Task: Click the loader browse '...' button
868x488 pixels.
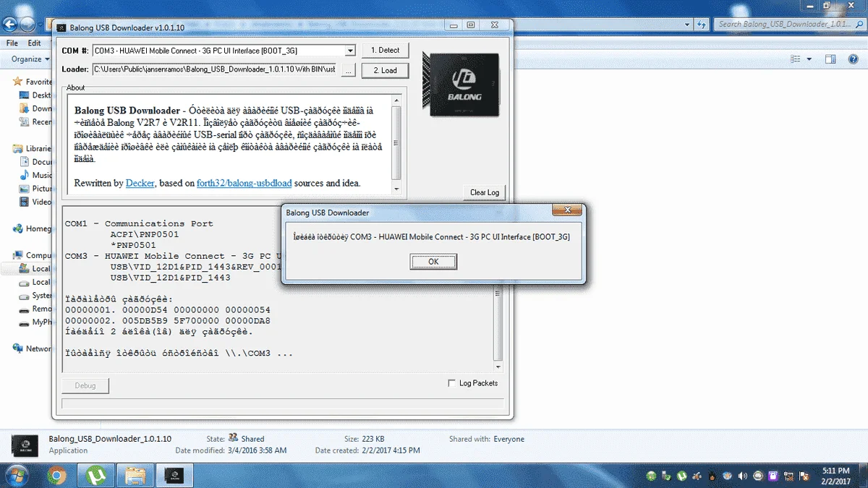Action: coord(348,70)
